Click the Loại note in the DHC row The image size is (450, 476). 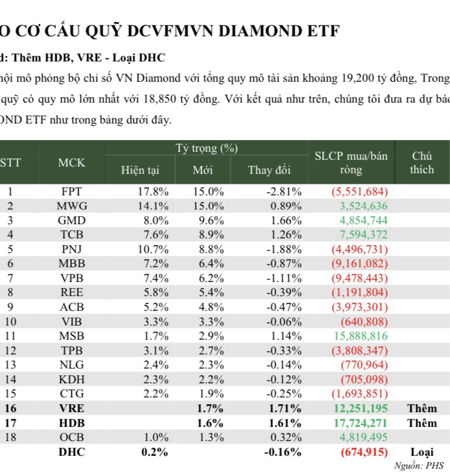coord(422,451)
